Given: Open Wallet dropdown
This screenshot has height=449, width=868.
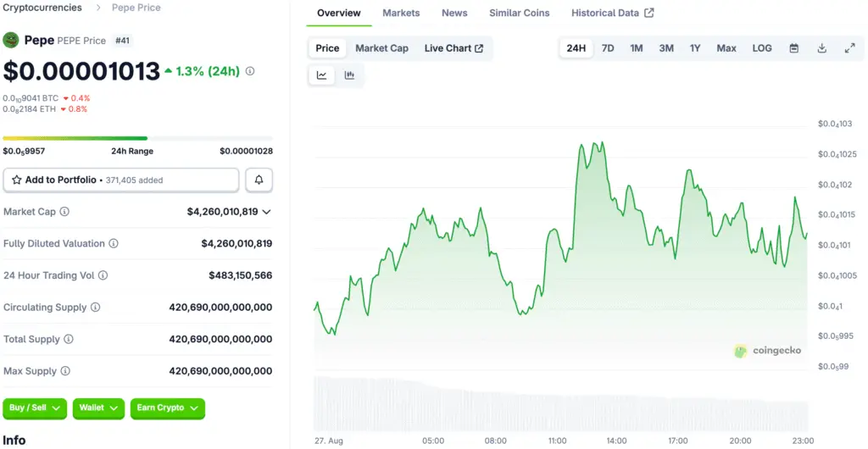Looking at the screenshot, I should tap(98, 408).
